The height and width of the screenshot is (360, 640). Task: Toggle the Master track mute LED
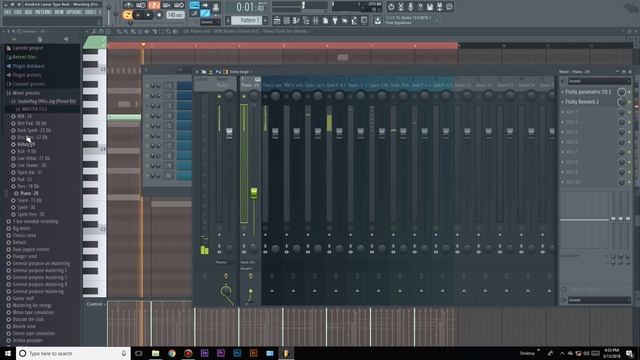click(x=219, y=97)
